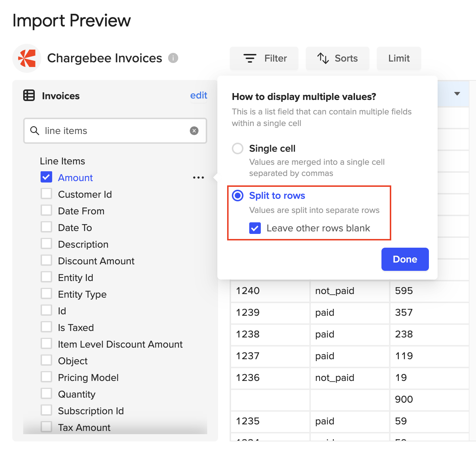The image size is (476, 449).
Task: Toggle Leave other rows blank checkbox
Action: point(255,228)
